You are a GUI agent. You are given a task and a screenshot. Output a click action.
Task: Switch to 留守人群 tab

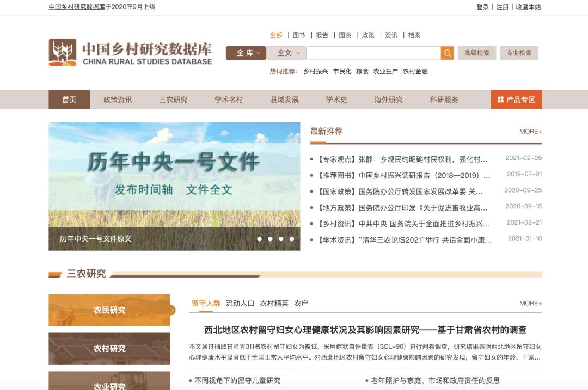click(206, 303)
